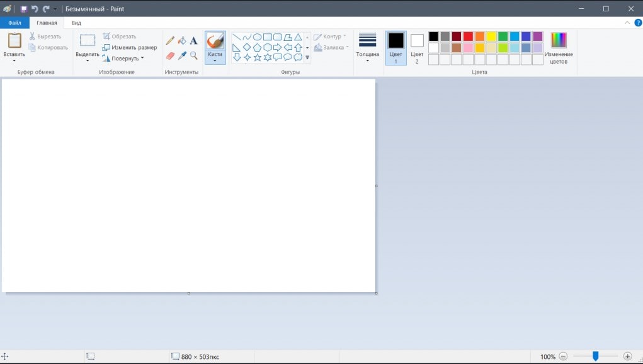Viewport: 643px width, 364px height.
Task: Choose the Five-point star shape
Action: [x=257, y=57]
